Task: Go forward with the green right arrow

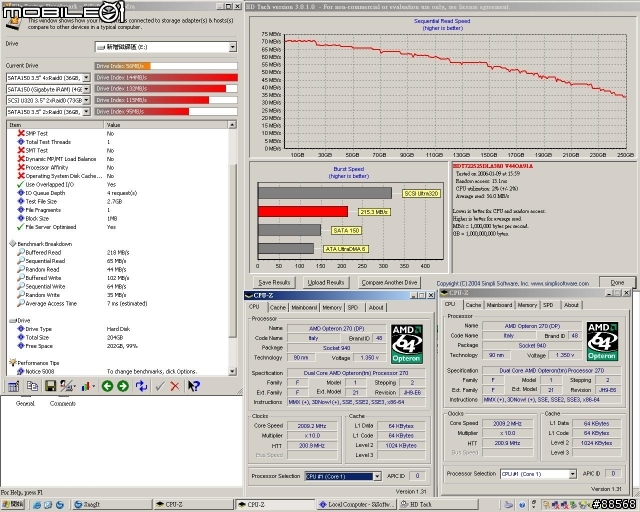Action: [x=123, y=386]
